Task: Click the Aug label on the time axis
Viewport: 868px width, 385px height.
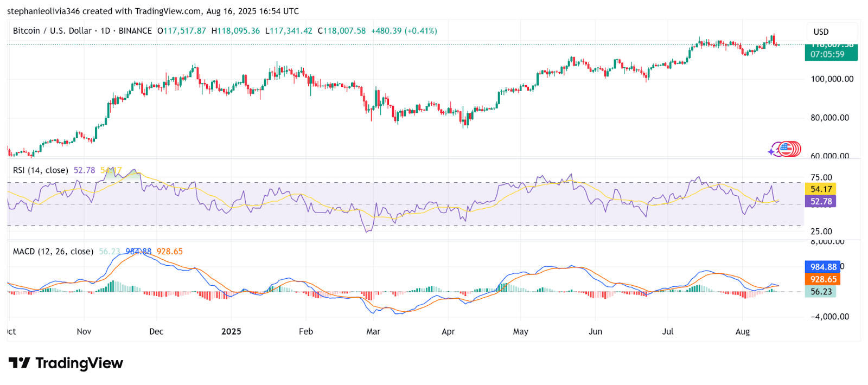Action: (742, 331)
